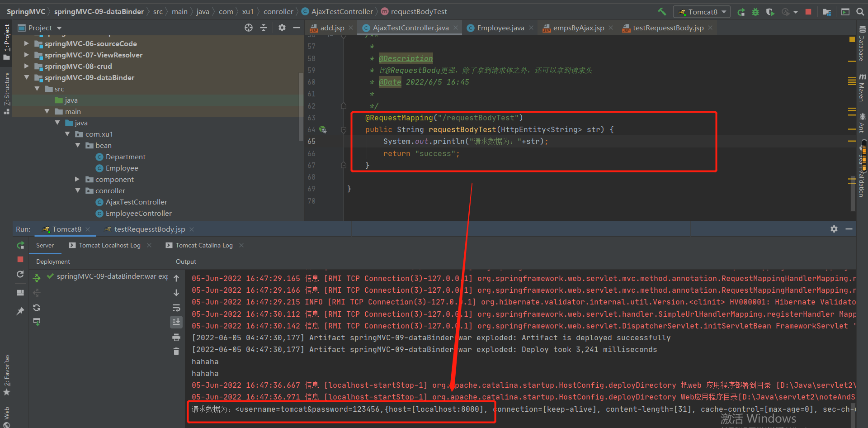The width and height of the screenshot is (868, 428).
Task: Collapse the src folder
Action: coord(37,89)
